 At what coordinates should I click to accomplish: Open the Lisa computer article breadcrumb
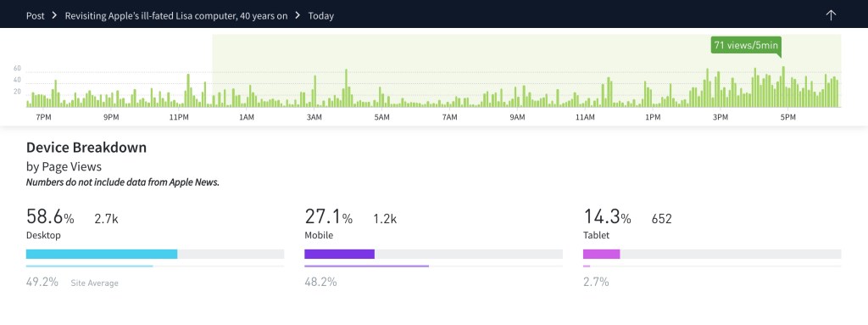tap(176, 15)
